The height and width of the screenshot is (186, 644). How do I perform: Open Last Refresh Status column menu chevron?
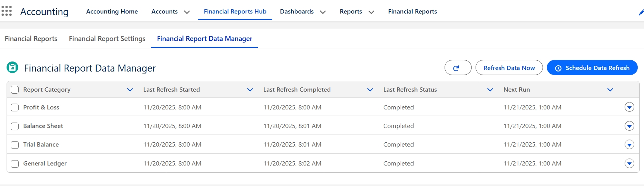pos(490,90)
